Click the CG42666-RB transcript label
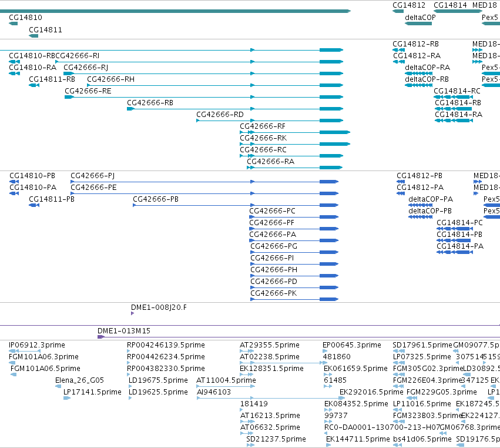This screenshot has height=448, width=500. [150, 103]
